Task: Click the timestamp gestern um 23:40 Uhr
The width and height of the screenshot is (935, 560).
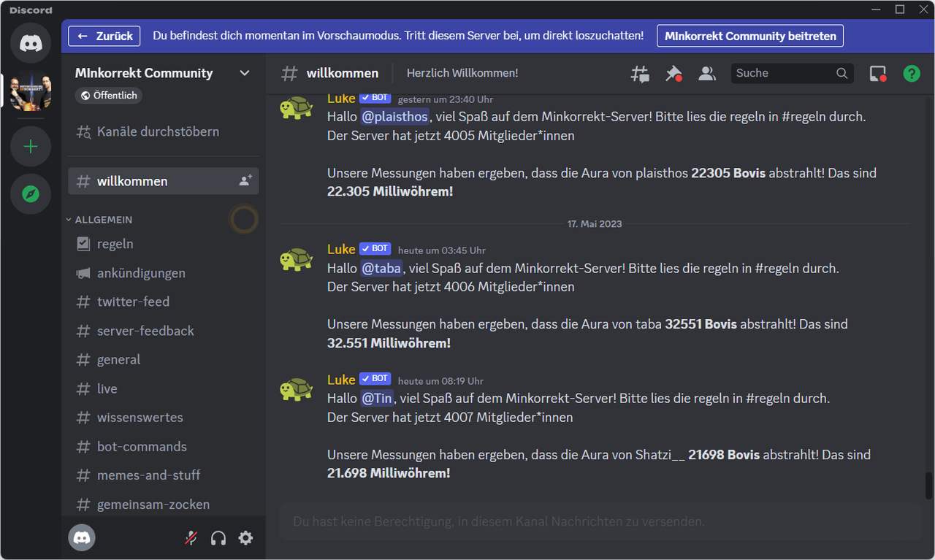Action: tap(446, 99)
